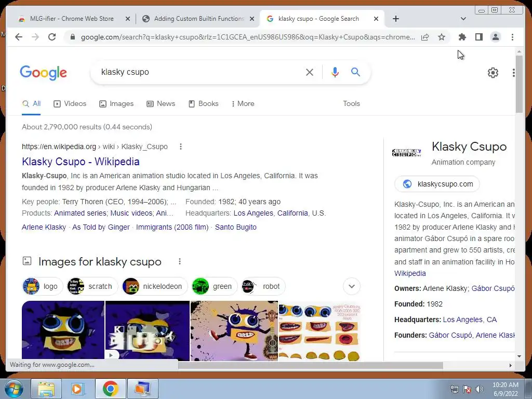This screenshot has height=399, width=532.
Task: Open the Arlene Klasky sitelink
Action: pyautogui.click(x=44, y=228)
